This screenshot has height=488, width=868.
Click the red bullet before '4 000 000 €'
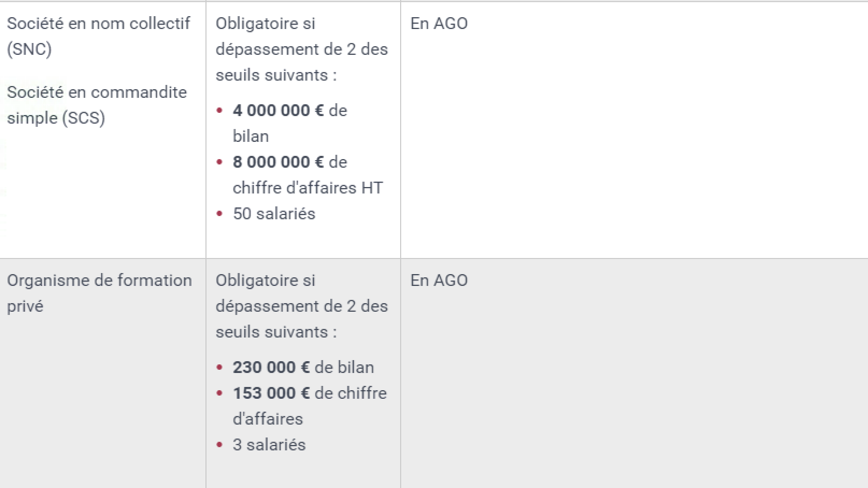tap(219, 111)
